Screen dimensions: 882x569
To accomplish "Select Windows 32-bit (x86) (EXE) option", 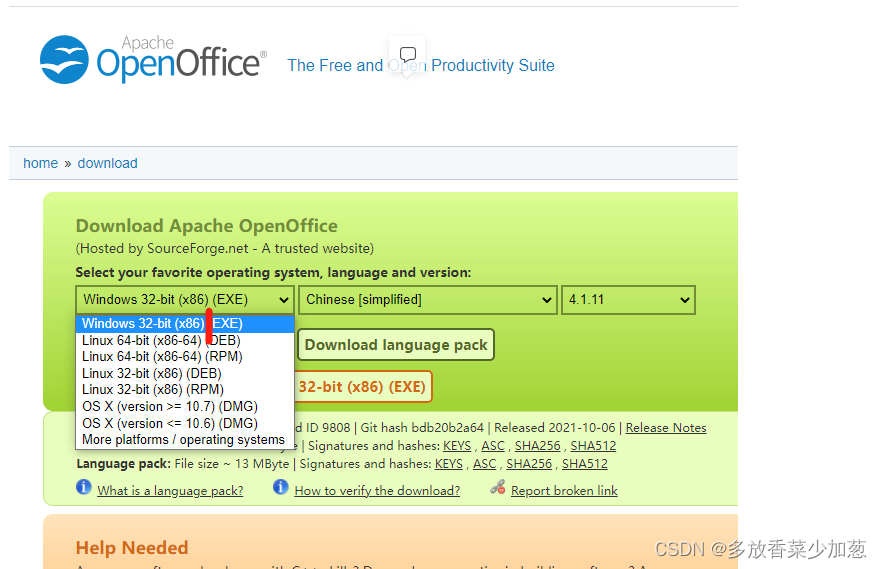I will (185, 324).
